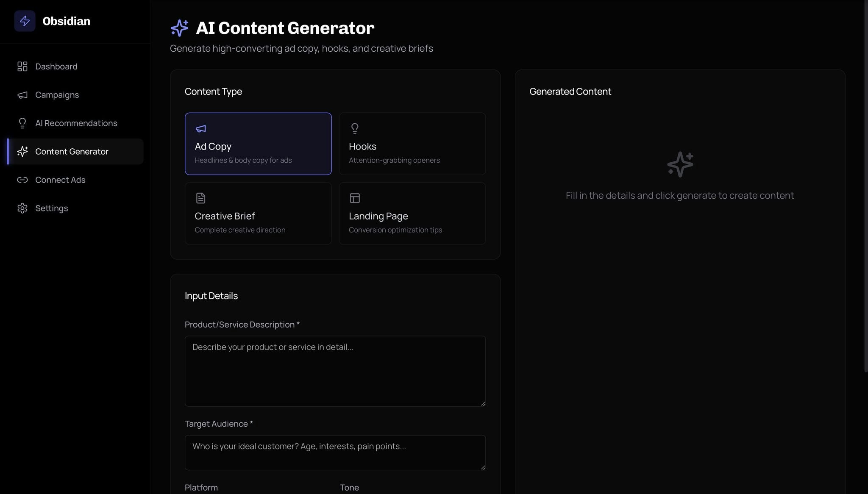
Task: Select the Ad Copy content type
Action: click(x=258, y=144)
